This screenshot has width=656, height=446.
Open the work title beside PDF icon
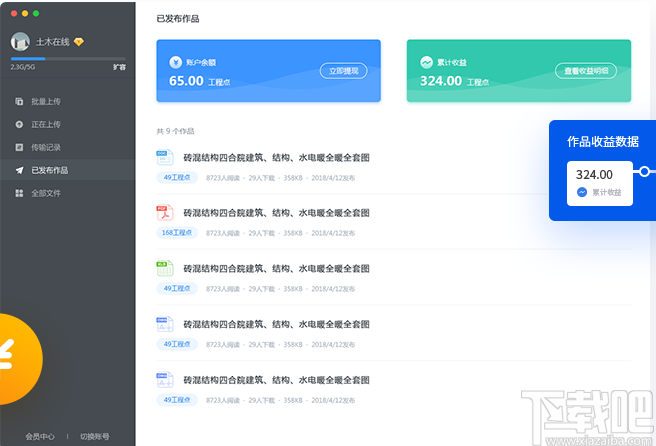click(277, 213)
